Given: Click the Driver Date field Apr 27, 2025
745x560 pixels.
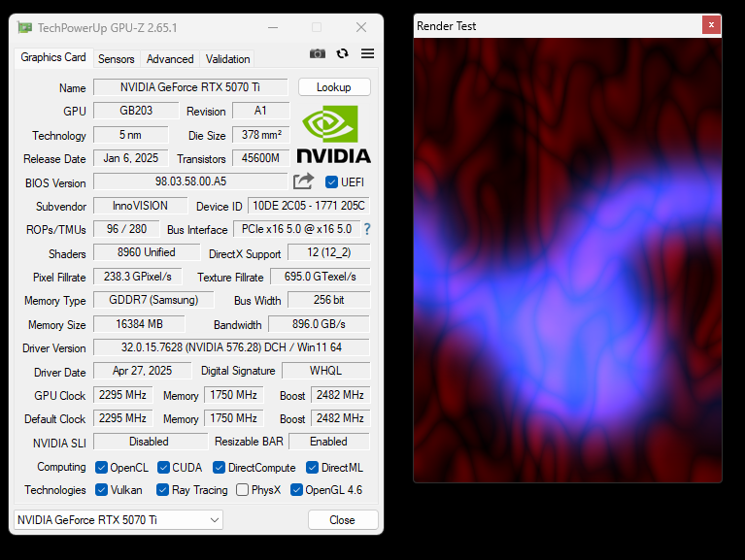Looking at the screenshot, I should tap(143, 371).
